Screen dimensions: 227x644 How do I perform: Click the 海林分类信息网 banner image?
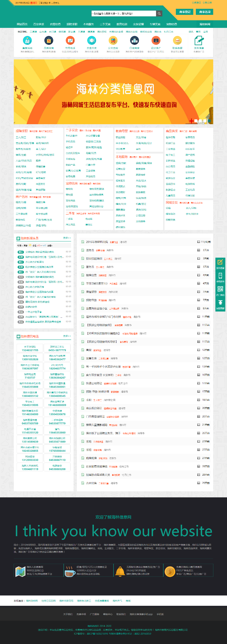[x=113, y=91]
